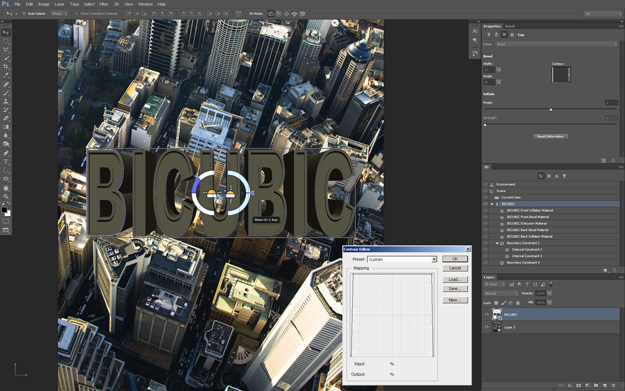Click the Reset Deformation button
The image size is (625, 391).
[550, 136]
